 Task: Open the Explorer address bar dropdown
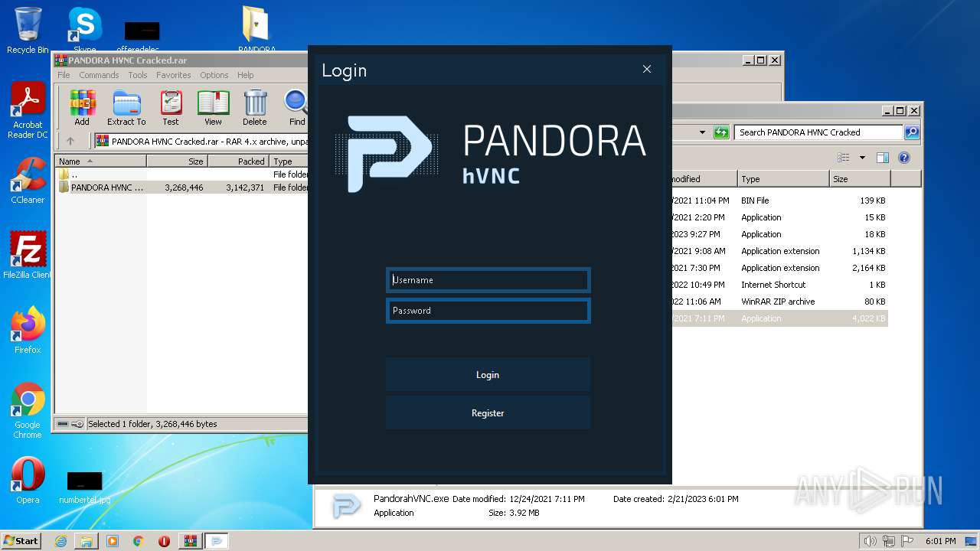pos(702,132)
